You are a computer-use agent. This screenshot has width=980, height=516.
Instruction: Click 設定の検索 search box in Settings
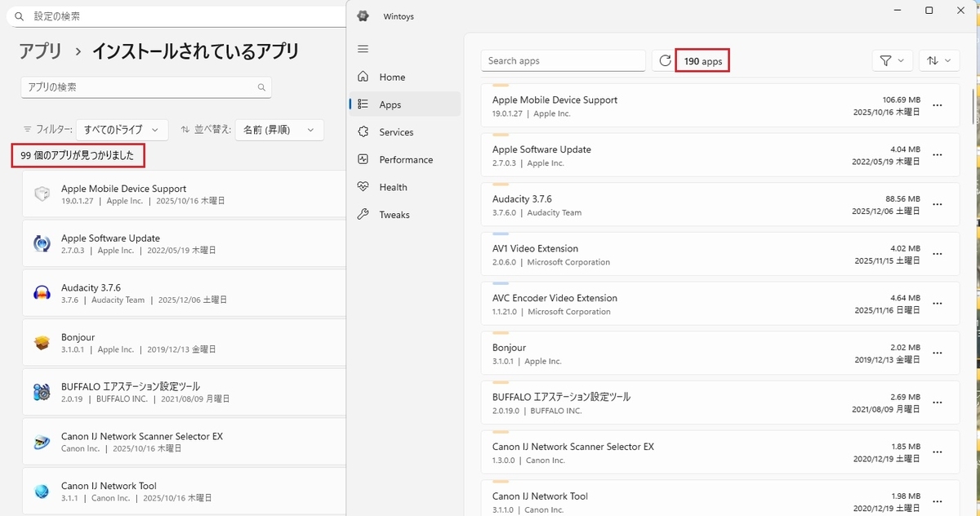pyautogui.click(x=176, y=16)
